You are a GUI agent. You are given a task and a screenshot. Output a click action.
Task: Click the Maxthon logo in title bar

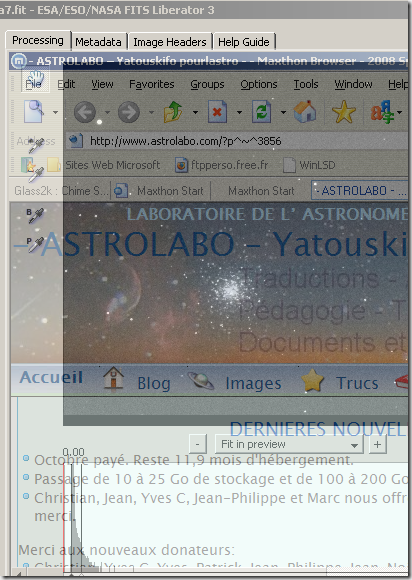click(18, 61)
